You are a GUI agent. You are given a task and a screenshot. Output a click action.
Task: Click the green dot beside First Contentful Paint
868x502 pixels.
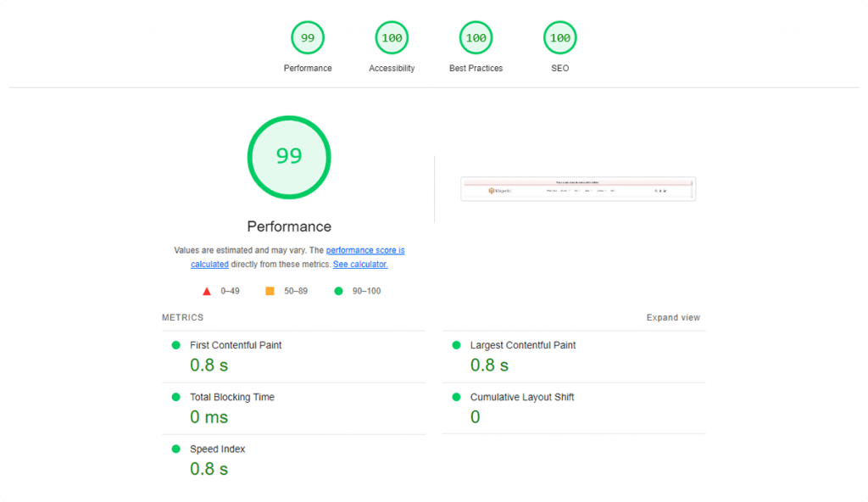tap(175, 344)
